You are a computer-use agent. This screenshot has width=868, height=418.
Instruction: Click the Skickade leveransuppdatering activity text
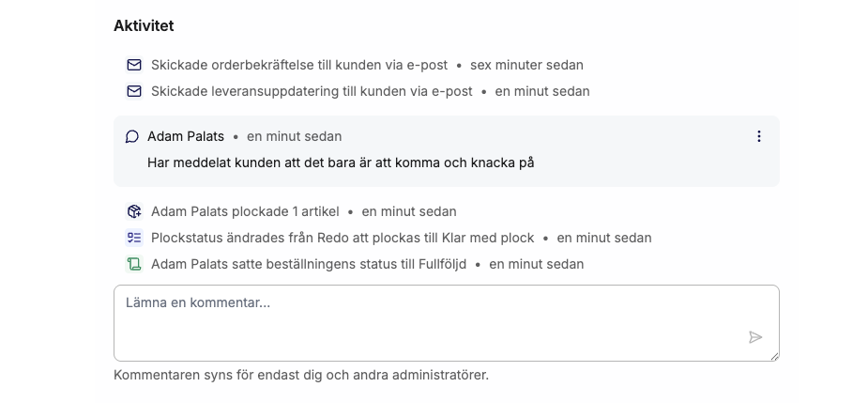tap(312, 91)
